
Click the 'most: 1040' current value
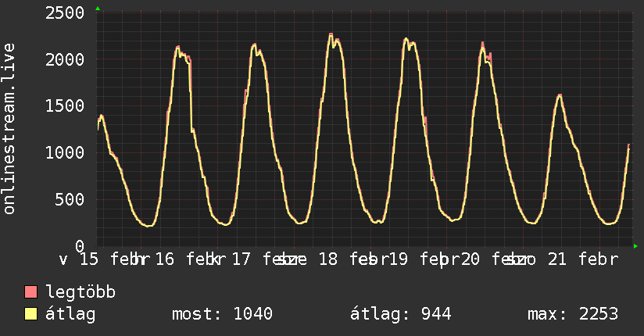click(222, 314)
